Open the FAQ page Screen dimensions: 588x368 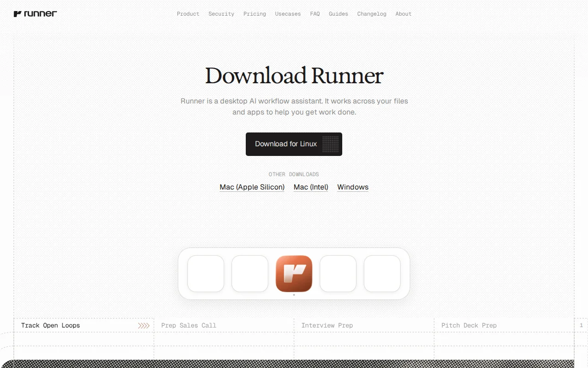(315, 14)
